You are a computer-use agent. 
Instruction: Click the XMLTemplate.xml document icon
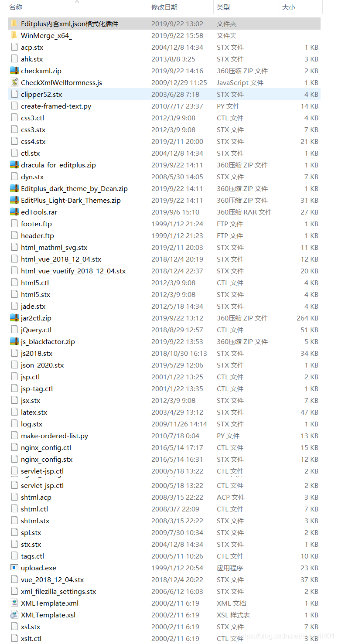[14, 603]
